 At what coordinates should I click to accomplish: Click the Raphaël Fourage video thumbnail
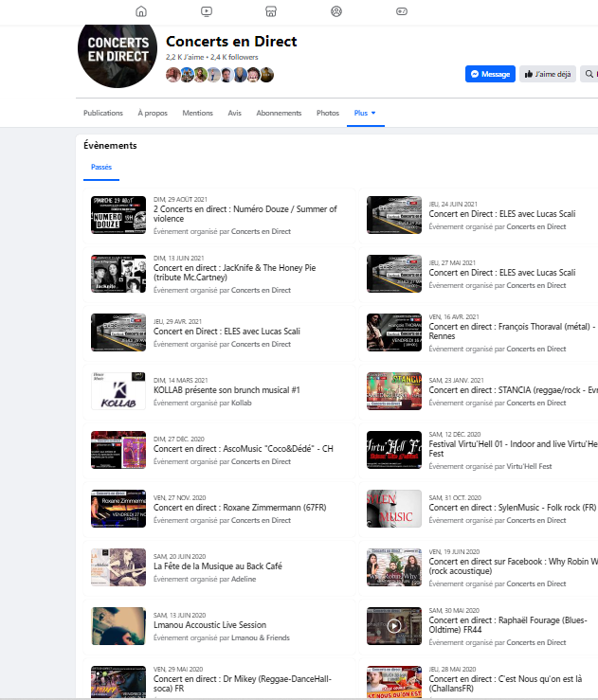(x=394, y=626)
